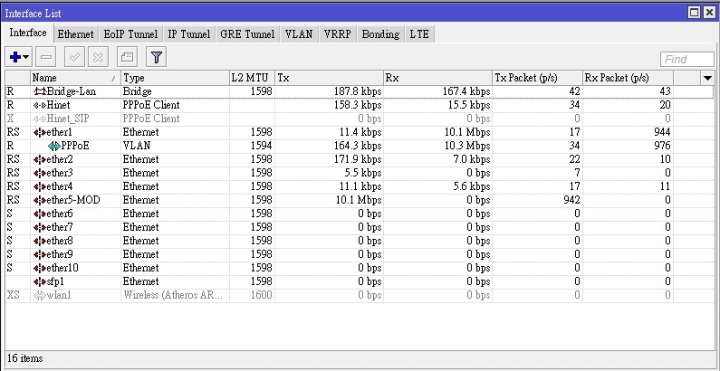Open the IP Tunnel tab

(x=189, y=34)
